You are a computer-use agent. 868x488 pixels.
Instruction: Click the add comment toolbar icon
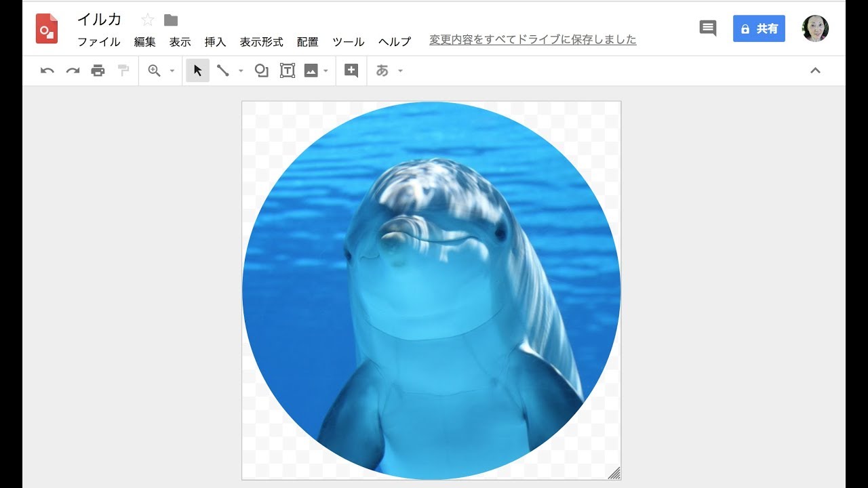point(351,70)
